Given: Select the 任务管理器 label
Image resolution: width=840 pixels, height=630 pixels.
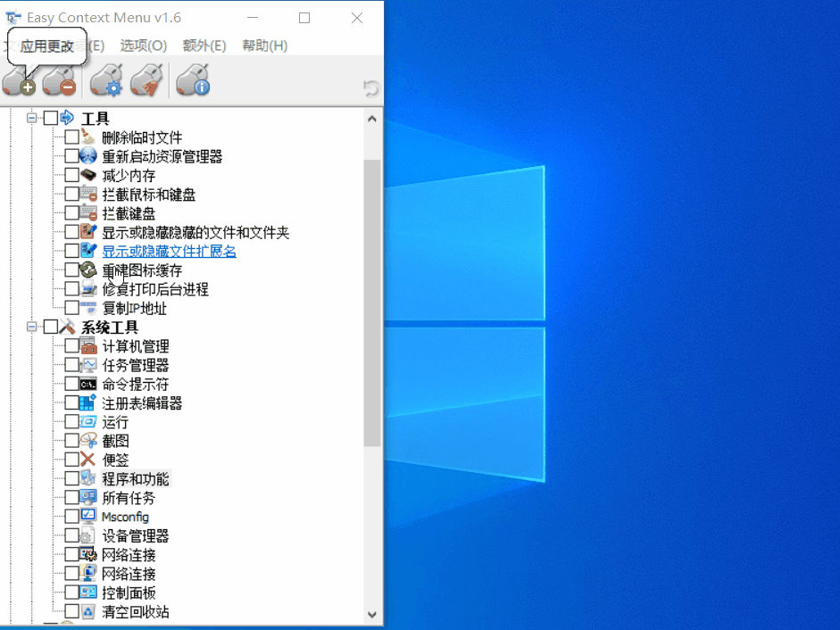Looking at the screenshot, I should (136, 365).
